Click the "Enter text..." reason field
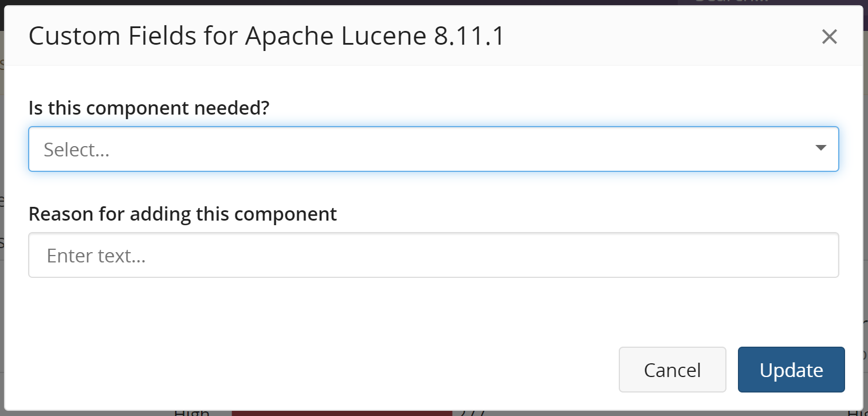 coord(434,255)
